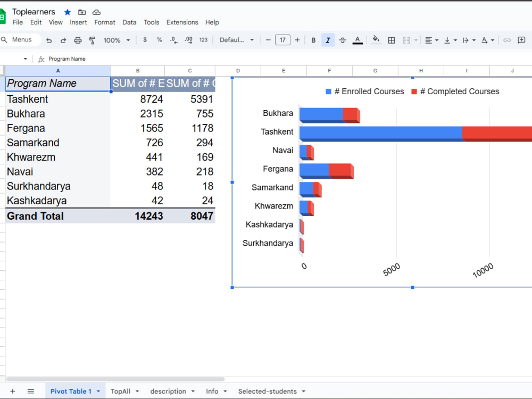Switch to the Selected-students sheet tab

click(268, 391)
